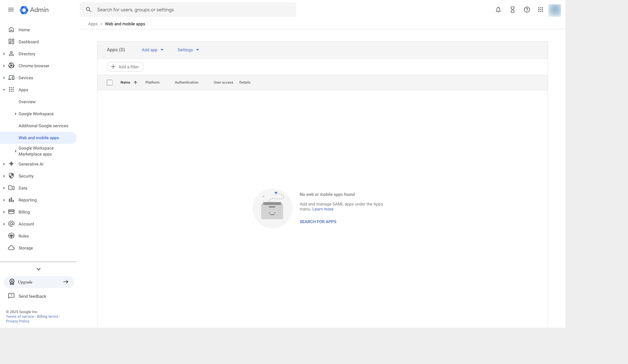Click the Storage cloud icon
628x364 pixels.
pos(11,248)
